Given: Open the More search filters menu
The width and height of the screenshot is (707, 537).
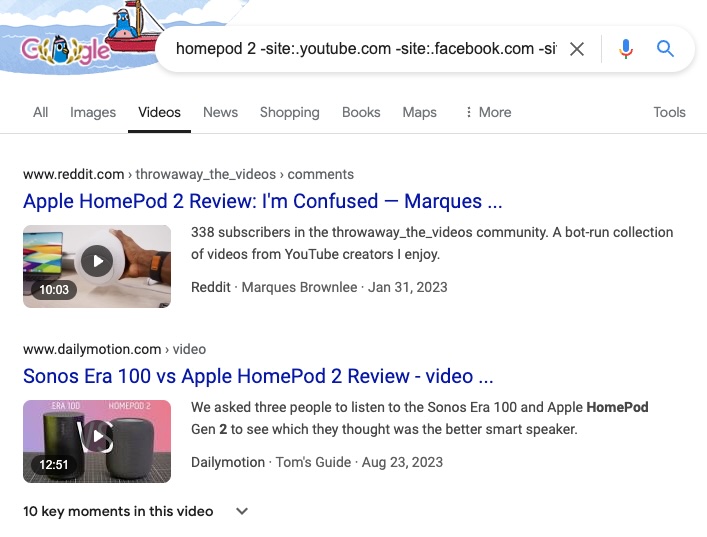Looking at the screenshot, I should point(488,112).
